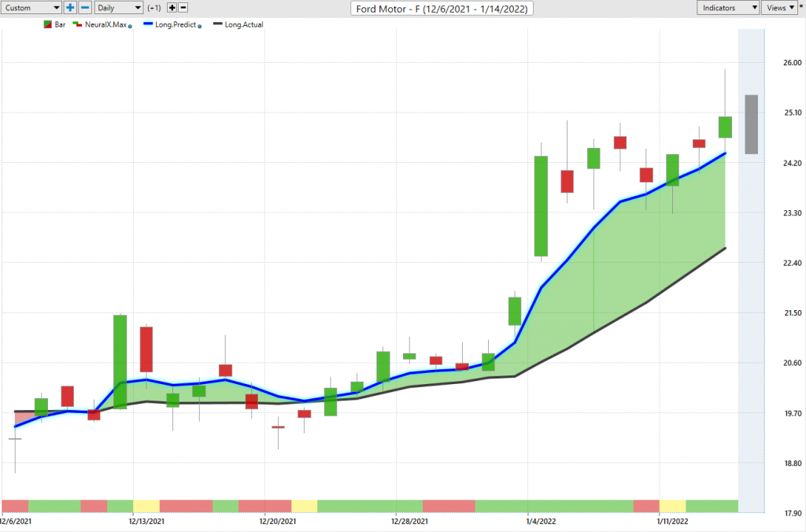Click the black Long.Actual line swatch
Viewport: 806px width, 532px height.
[x=218, y=24]
